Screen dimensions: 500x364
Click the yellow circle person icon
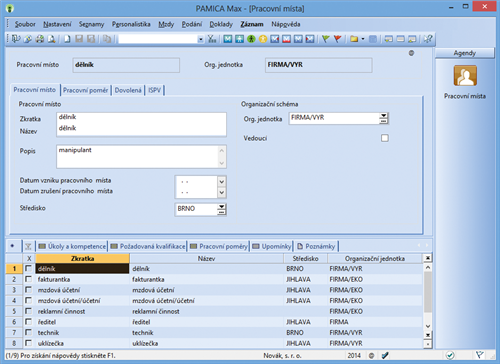(x=263, y=39)
